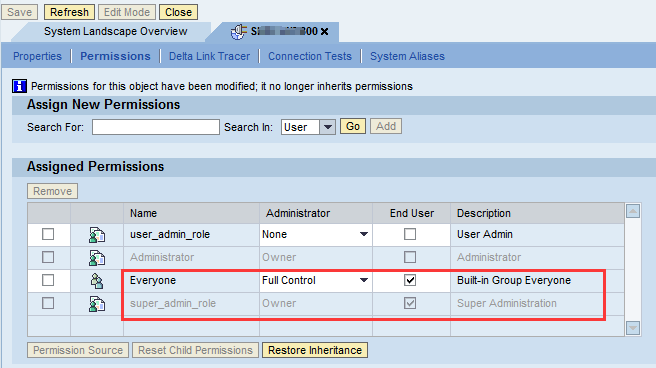Click the group icon for Everyone
This screenshot has width=656, height=368.
coord(97,281)
